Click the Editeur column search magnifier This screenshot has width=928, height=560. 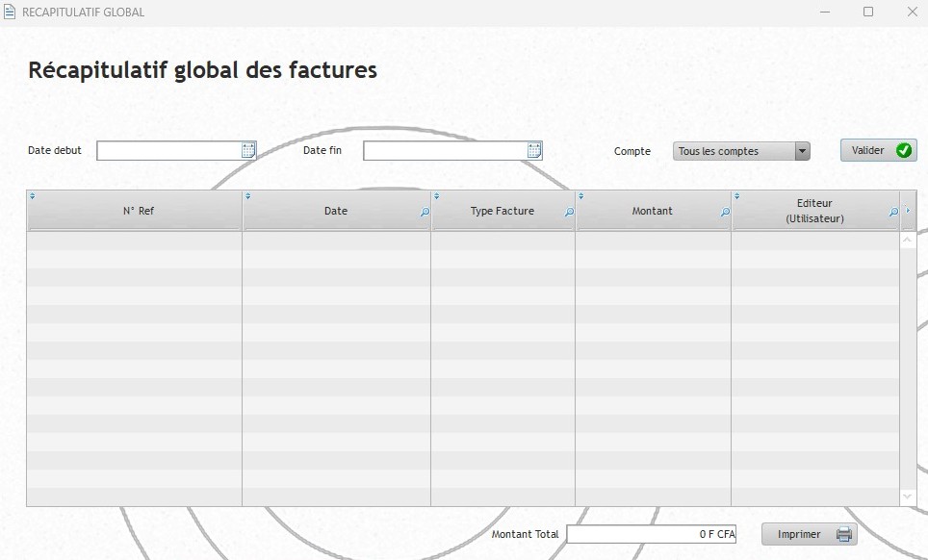[893, 213]
